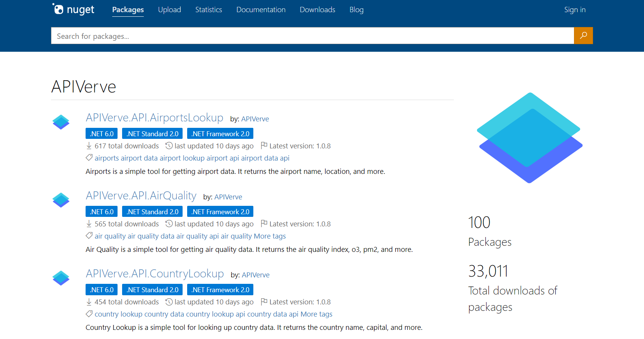Click the tag icon before airports tags

pos(89,158)
